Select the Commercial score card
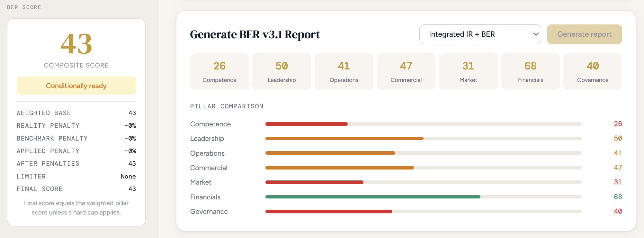 pos(406,71)
